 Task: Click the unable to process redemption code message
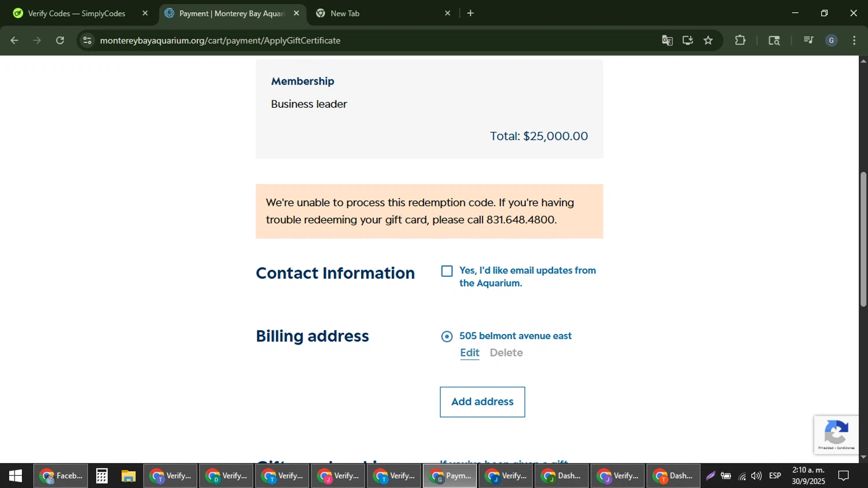coord(429,211)
